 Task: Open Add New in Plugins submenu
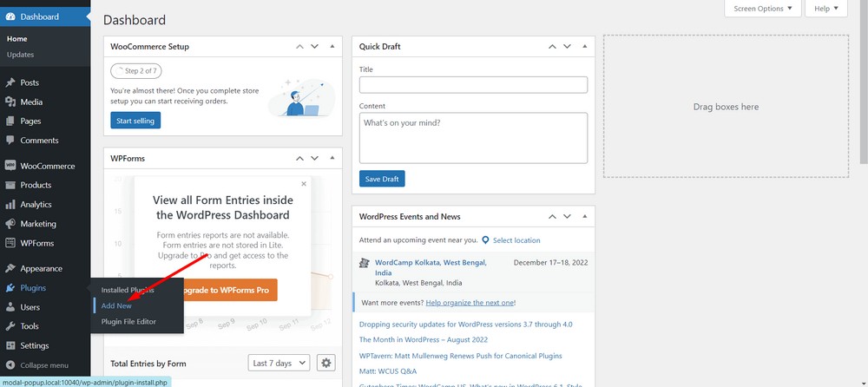click(116, 305)
